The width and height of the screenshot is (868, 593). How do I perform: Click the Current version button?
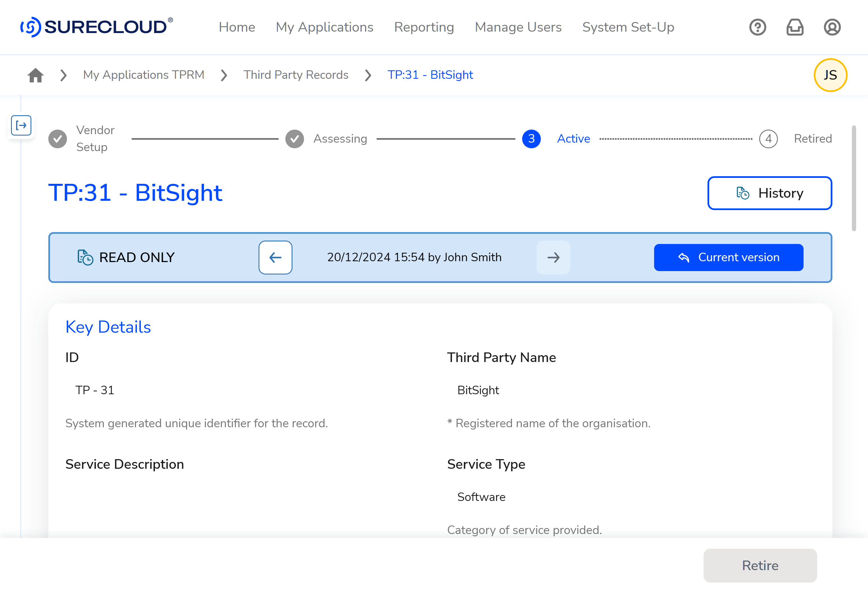(x=728, y=257)
